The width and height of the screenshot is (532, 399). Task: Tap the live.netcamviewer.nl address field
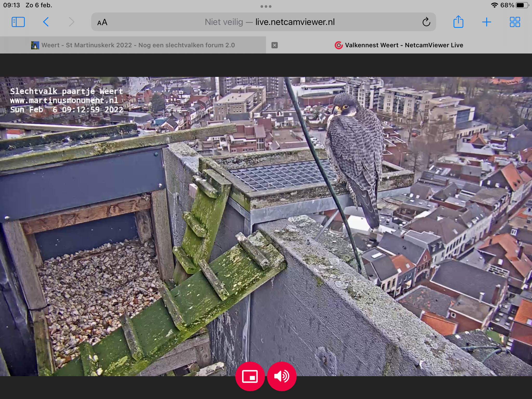pos(263,22)
